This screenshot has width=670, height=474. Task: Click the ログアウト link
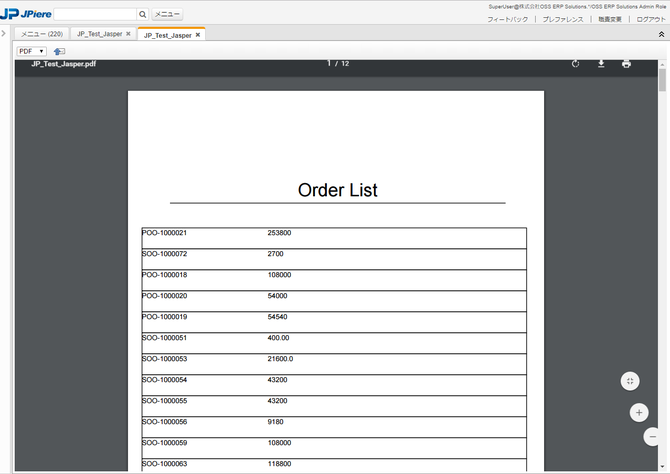coord(651,19)
